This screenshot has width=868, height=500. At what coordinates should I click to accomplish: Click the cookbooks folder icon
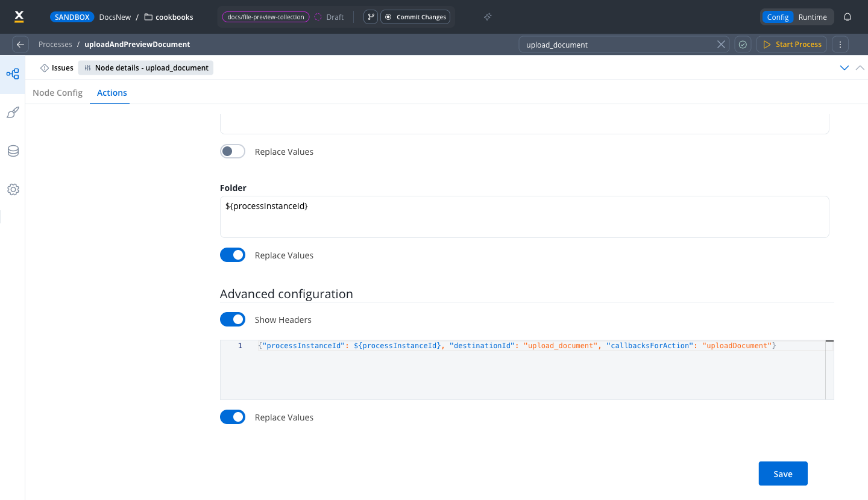(148, 17)
